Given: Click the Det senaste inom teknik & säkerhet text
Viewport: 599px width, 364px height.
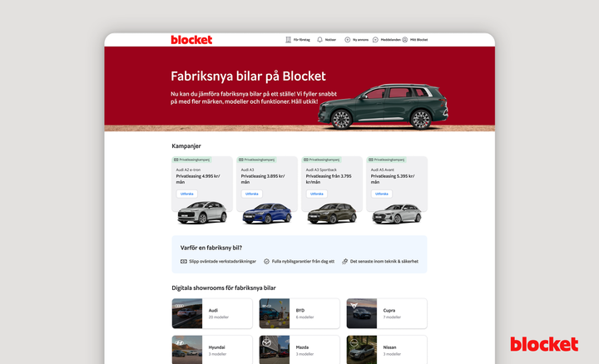Looking at the screenshot, I should coord(384,261).
